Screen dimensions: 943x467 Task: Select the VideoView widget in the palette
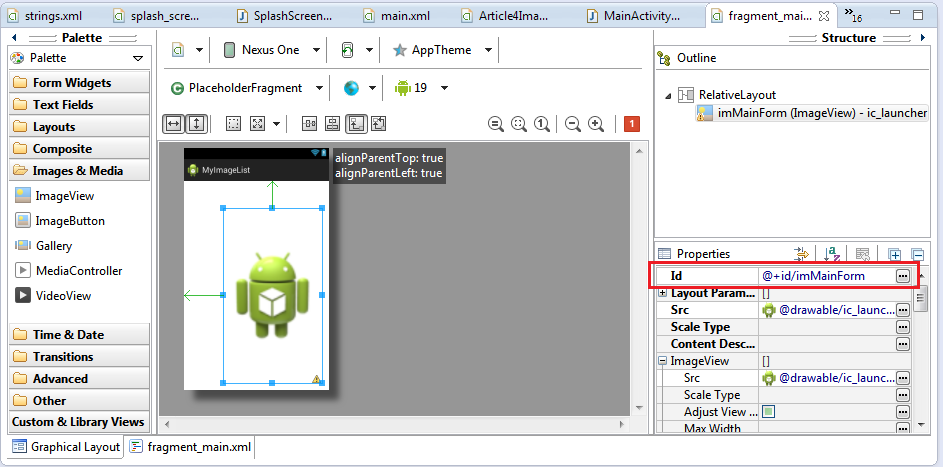pos(53,296)
